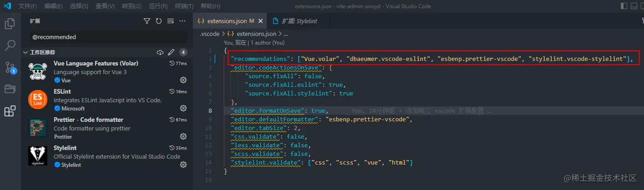Click "recommendations" key in editor
The height and width of the screenshot is (190, 644).
tap(260, 59)
